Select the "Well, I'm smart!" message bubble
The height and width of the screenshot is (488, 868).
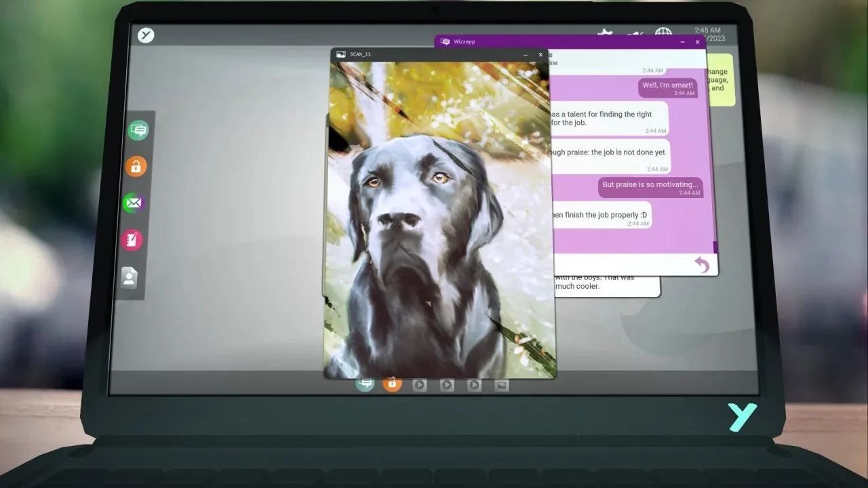pyautogui.click(x=668, y=87)
